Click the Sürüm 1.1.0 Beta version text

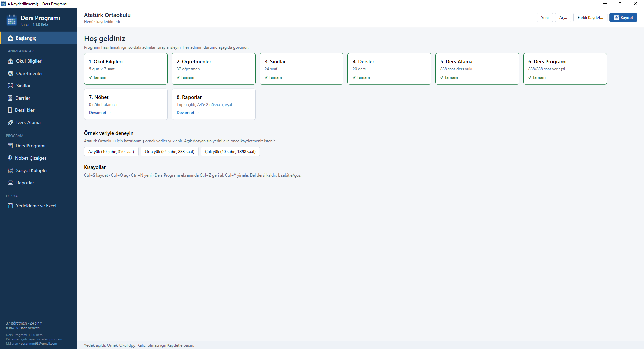point(35,24)
